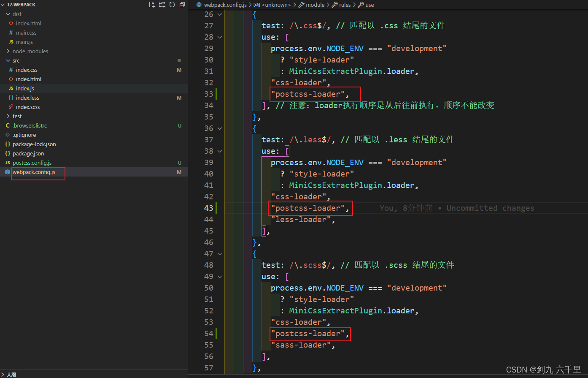Click the M status badge beside index.css
588x378 pixels.
[179, 70]
